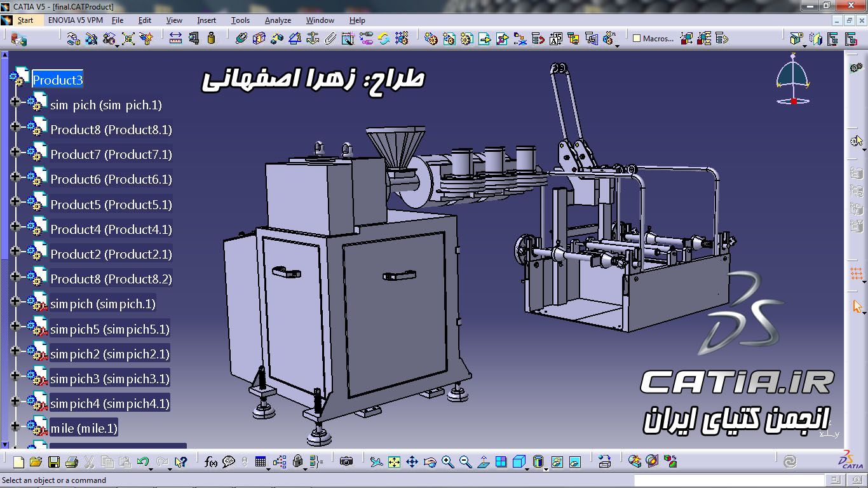Open the Tools menu
868x488 pixels.
pyautogui.click(x=240, y=20)
